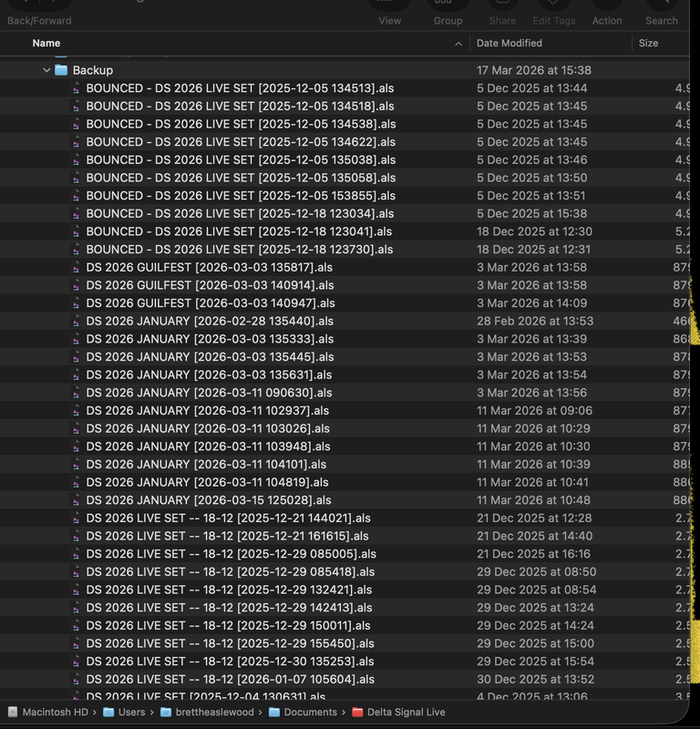Image resolution: width=700 pixels, height=729 pixels.
Task: Select DS 2026 LIVE SET -- 18-12 [2026-01-07 105604].als
Action: pos(230,679)
